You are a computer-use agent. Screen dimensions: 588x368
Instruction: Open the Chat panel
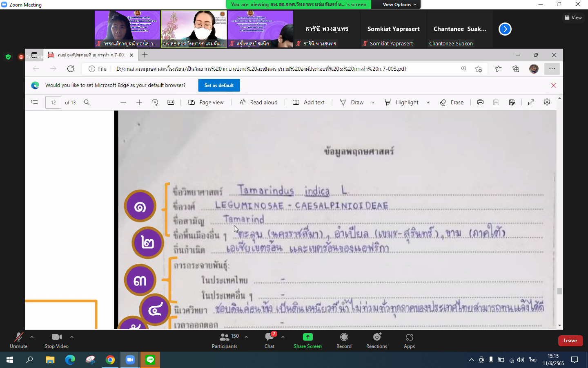pyautogui.click(x=269, y=340)
